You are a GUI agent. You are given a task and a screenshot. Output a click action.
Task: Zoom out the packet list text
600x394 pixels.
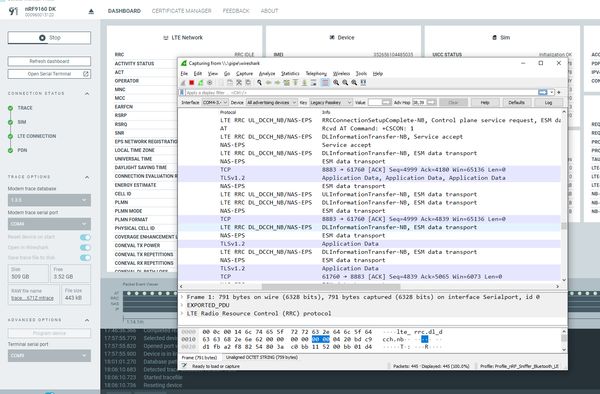(345, 83)
